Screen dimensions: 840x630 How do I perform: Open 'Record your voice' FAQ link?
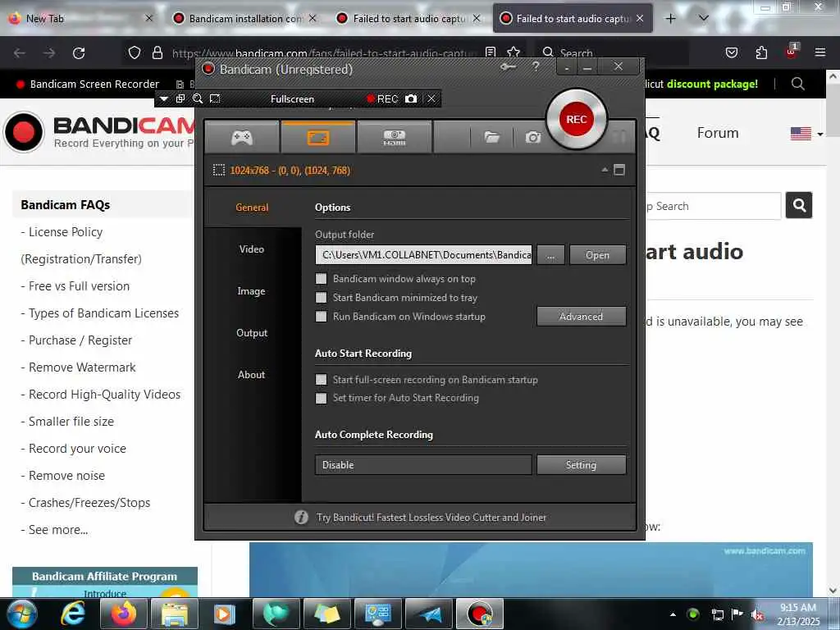coord(77,449)
